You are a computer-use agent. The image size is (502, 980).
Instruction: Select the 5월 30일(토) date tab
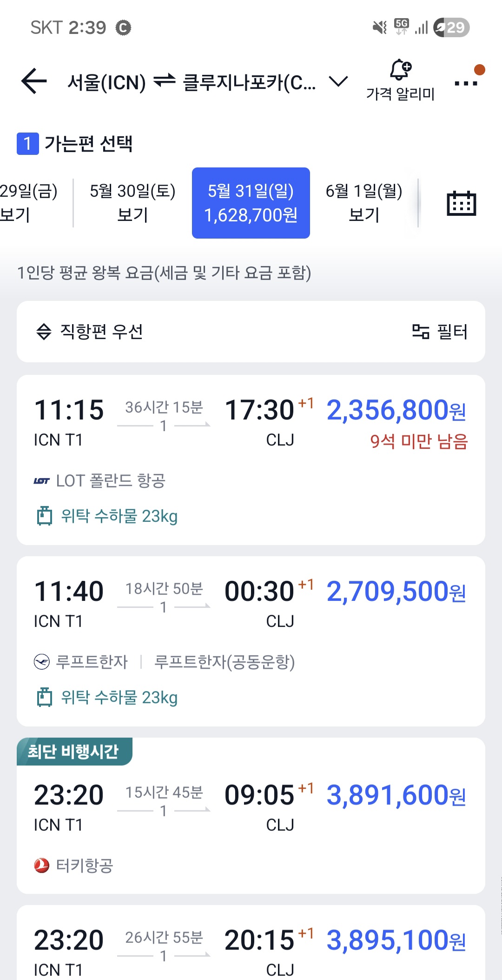(x=132, y=203)
